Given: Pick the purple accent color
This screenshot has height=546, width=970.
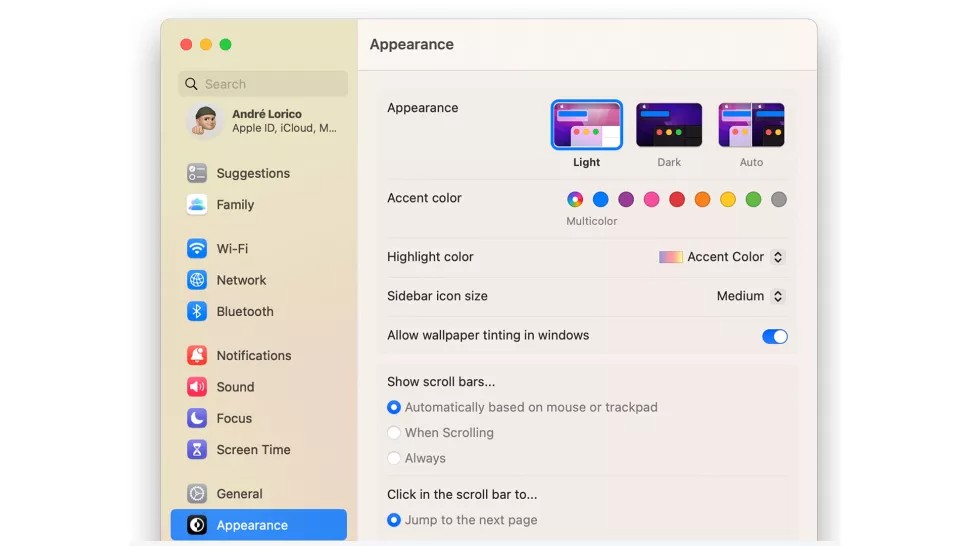Looking at the screenshot, I should (626, 199).
